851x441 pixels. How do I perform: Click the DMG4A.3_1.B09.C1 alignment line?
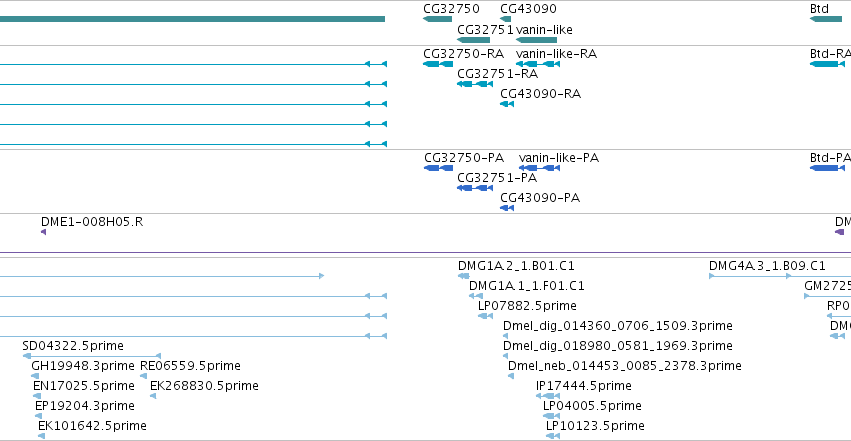coord(750,276)
